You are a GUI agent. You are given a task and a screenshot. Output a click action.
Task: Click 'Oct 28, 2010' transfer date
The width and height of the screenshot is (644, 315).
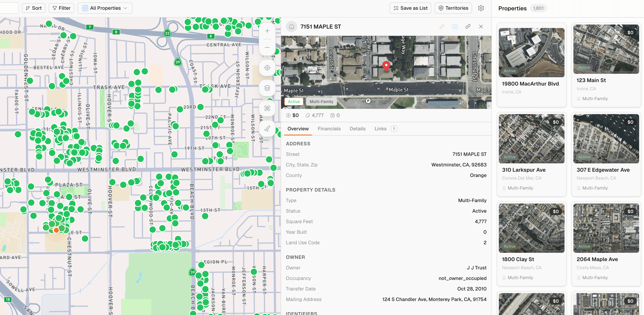point(472,289)
